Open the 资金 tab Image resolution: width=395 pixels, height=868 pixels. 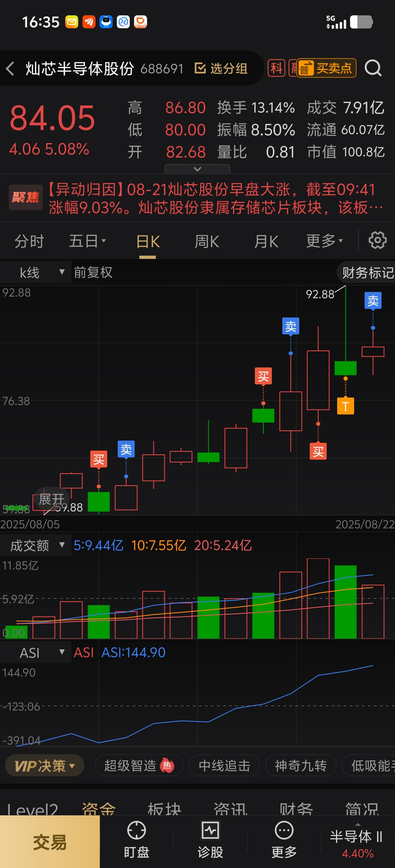click(98, 809)
